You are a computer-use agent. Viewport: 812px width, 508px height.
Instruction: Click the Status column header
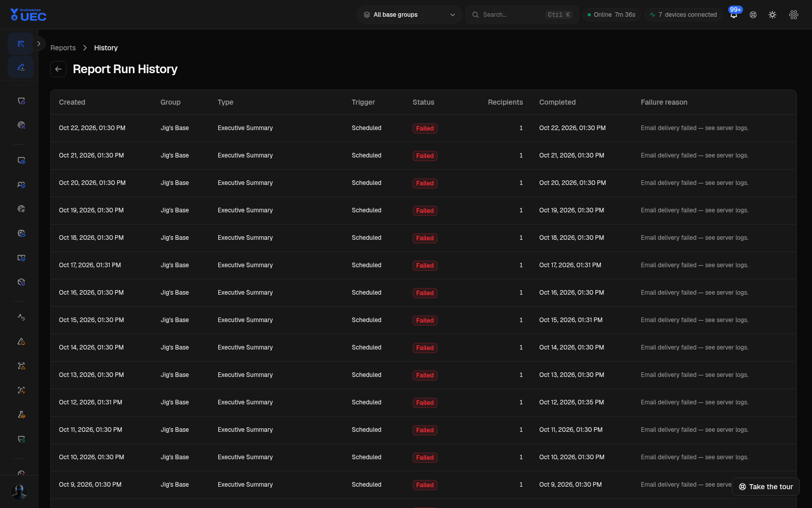423,102
